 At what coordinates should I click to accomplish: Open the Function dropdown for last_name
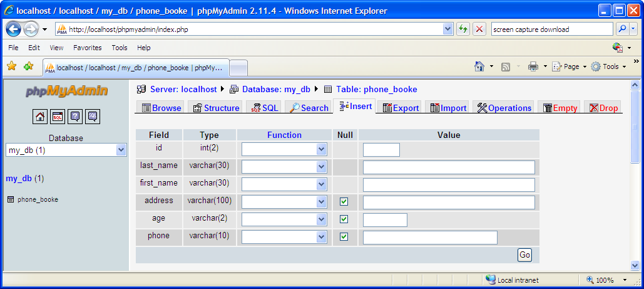click(284, 167)
